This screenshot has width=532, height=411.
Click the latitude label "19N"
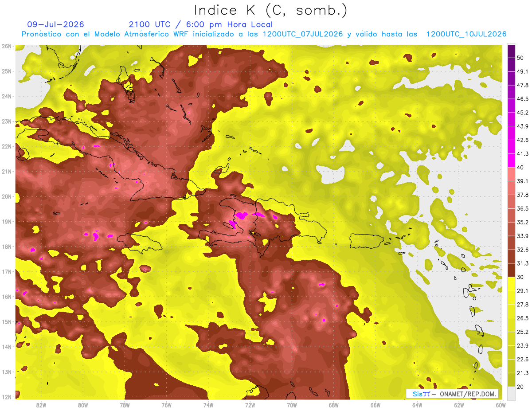7,221
